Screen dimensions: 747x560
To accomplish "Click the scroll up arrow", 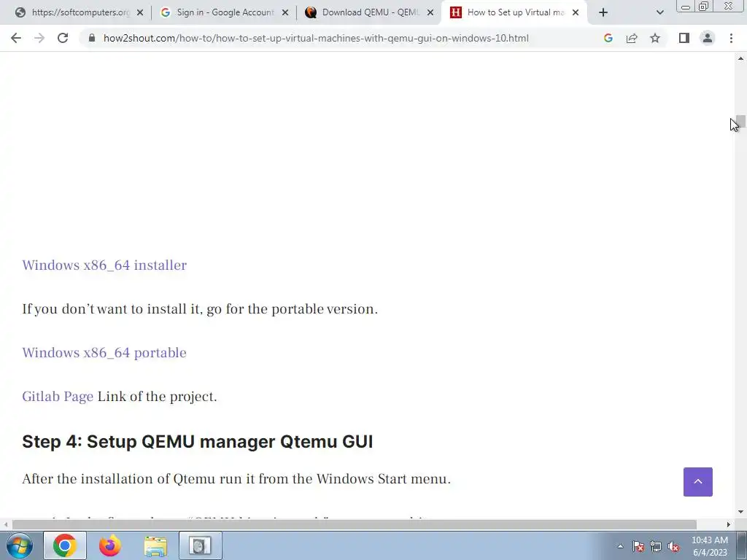I will pyautogui.click(x=741, y=58).
